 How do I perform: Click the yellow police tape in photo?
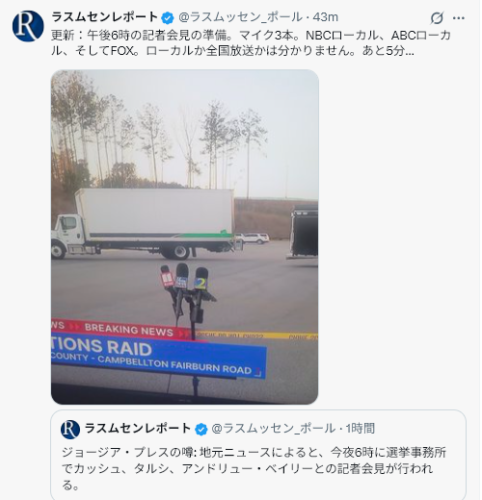257,335
